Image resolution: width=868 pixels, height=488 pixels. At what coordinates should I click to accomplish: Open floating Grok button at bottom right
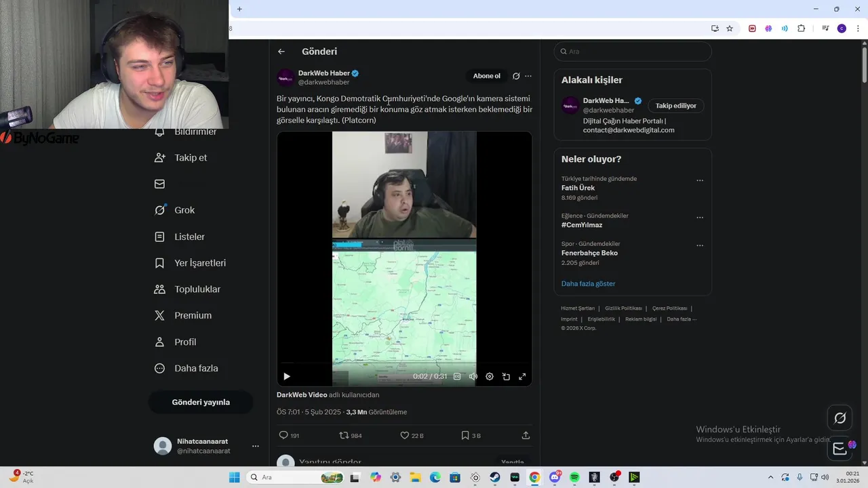[x=840, y=418]
